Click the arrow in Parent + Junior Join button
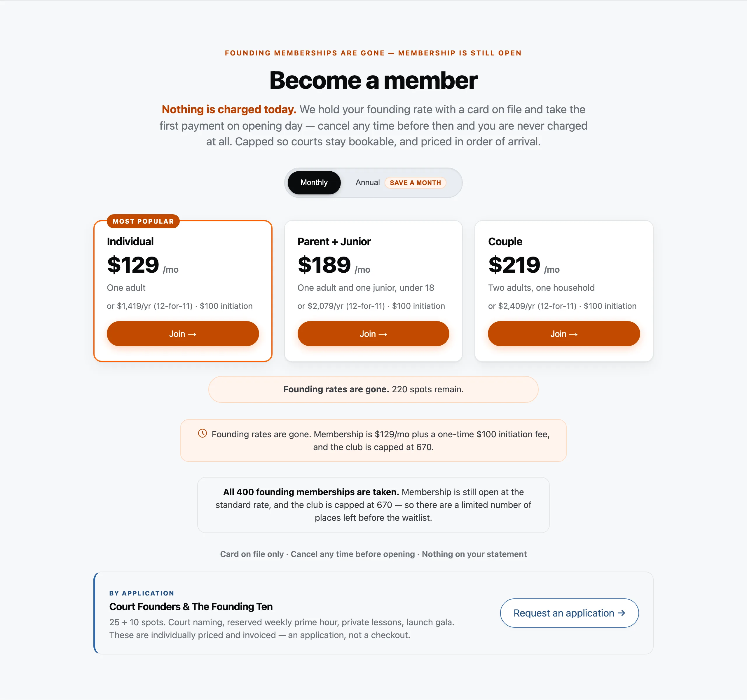 pos(383,334)
